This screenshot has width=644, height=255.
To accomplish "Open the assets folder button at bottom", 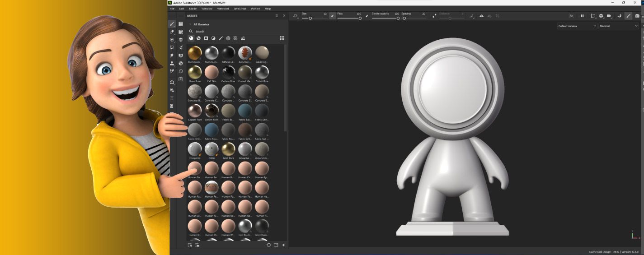I will click(276, 245).
